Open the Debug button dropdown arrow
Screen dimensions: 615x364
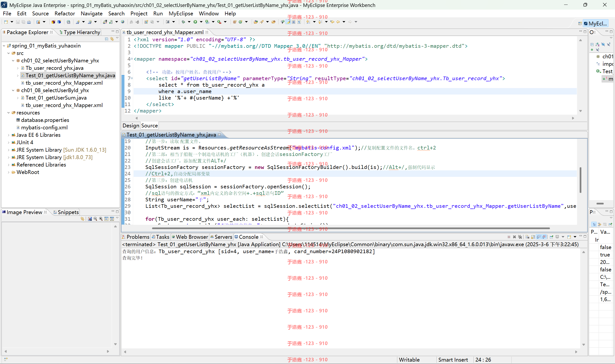click(x=189, y=22)
